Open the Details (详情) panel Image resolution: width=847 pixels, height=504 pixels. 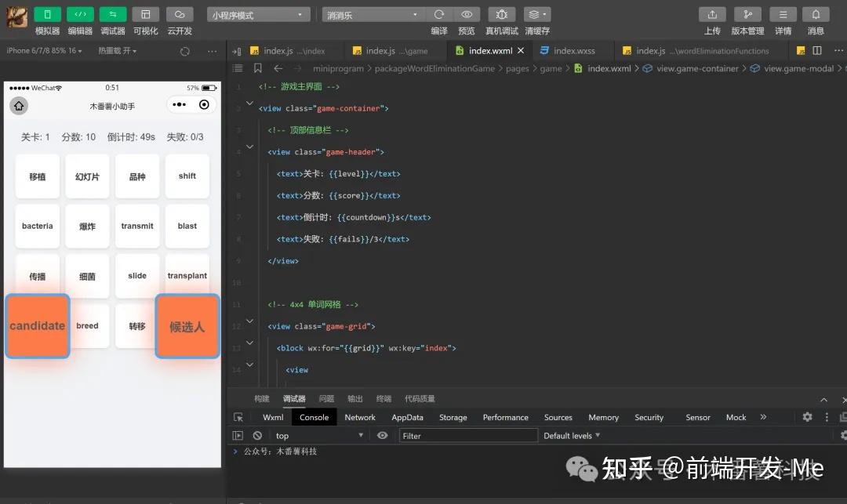(x=783, y=15)
